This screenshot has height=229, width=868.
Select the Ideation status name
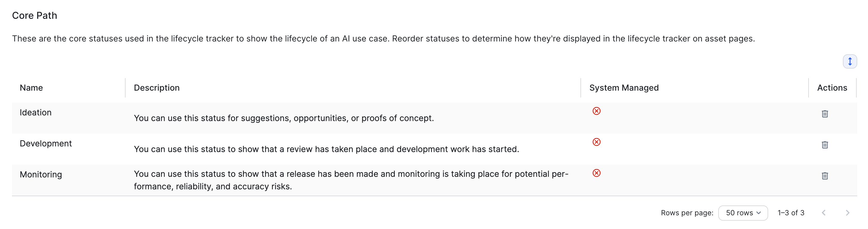pyautogui.click(x=36, y=113)
